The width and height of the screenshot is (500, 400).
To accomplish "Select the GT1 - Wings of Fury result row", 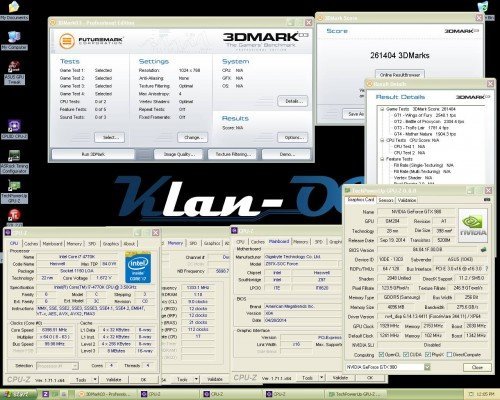I will (425, 115).
